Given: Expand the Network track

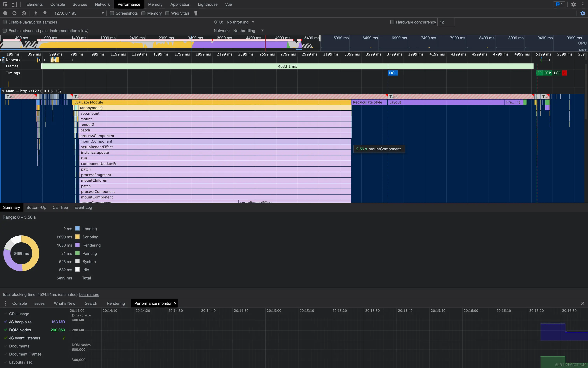Looking at the screenshot, I should [x=3, y=60].
